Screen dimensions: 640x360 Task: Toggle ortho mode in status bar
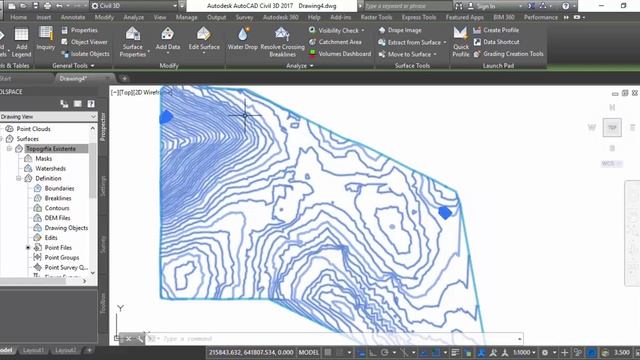(373, 352)
